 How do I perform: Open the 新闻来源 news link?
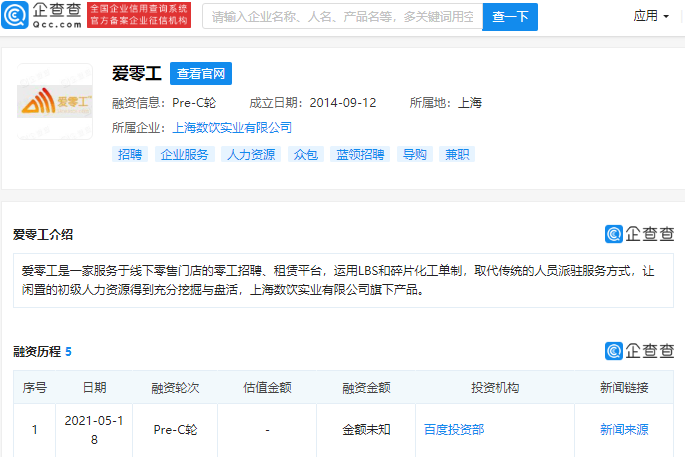point(624,429)
